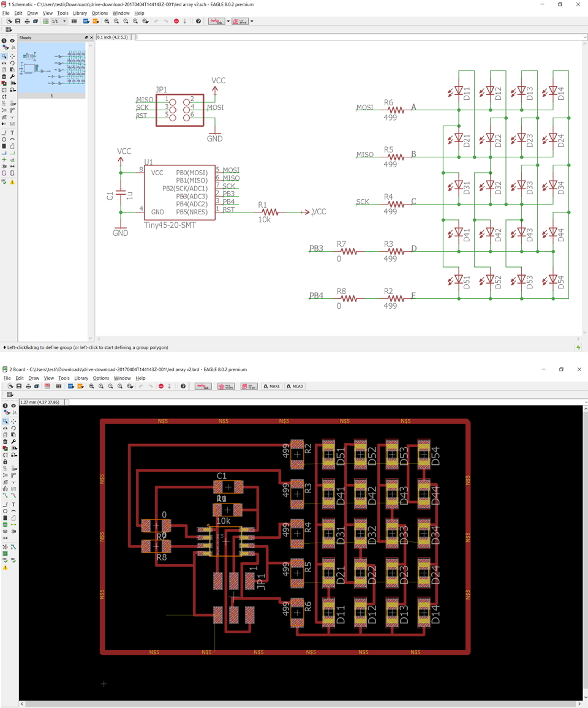Pick the Junction tool in schematic palette
The image size is (588, 708).
[4, 159]
